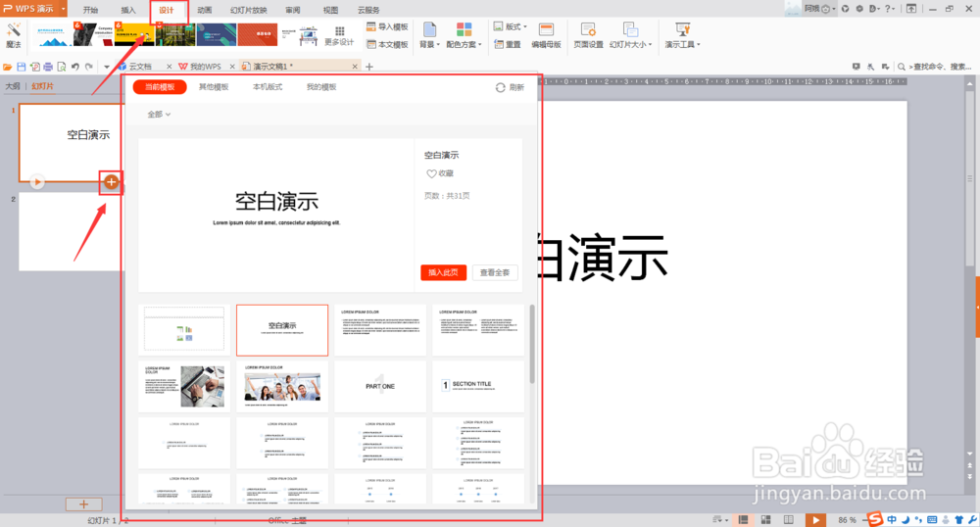Open the 演示工具 presentation tools dropdown

tap(682, 35)
